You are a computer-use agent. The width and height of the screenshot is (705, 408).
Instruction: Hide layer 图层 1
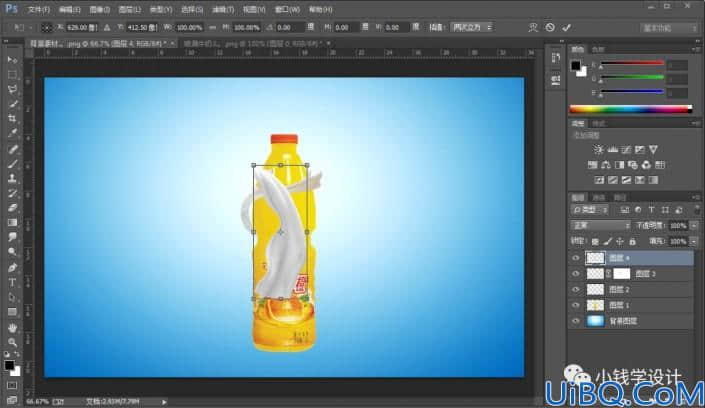[x=576, y=305]
